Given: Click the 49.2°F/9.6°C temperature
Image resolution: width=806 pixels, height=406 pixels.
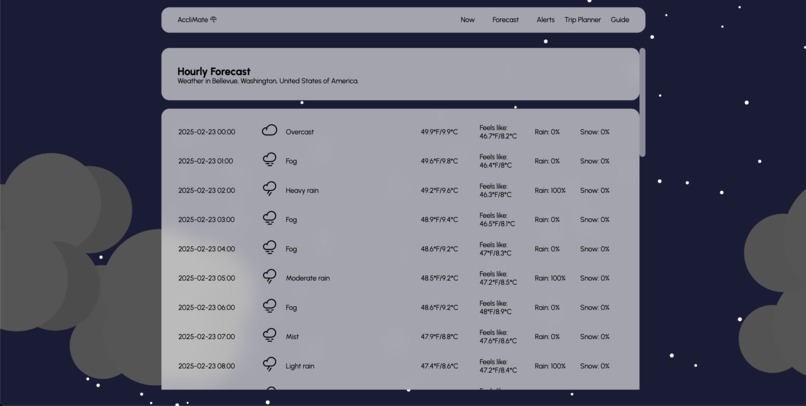Looking at the screenshot, I should tap(439, 191).
